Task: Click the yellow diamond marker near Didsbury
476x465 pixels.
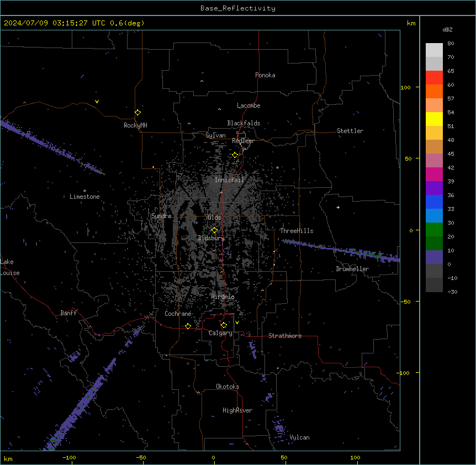Action: click(x=215, y=230)
